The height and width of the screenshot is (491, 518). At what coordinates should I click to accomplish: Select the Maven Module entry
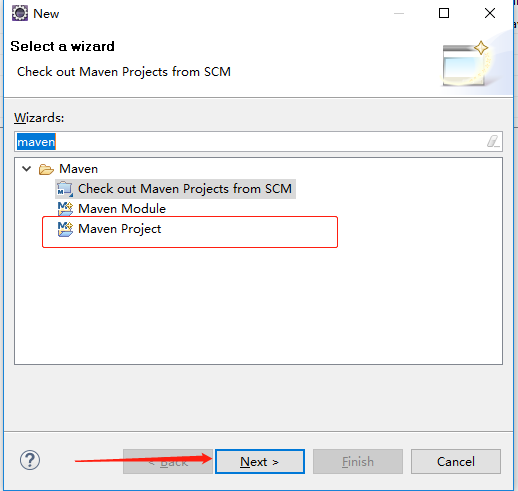coord(122,209)
